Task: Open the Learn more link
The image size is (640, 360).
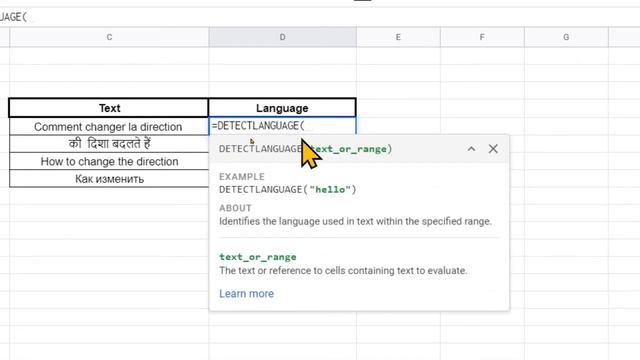Action: (247, 293)
